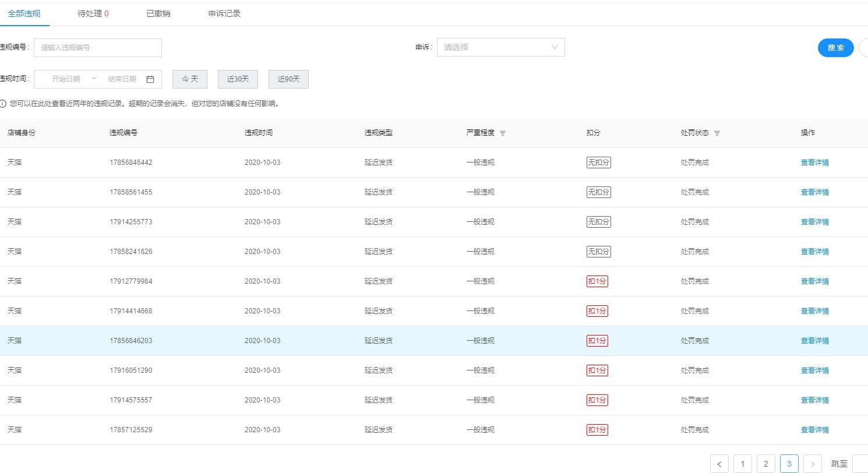View details for violation 17858241626
Screen dimensions: 868x473
(x=815, y=252)
